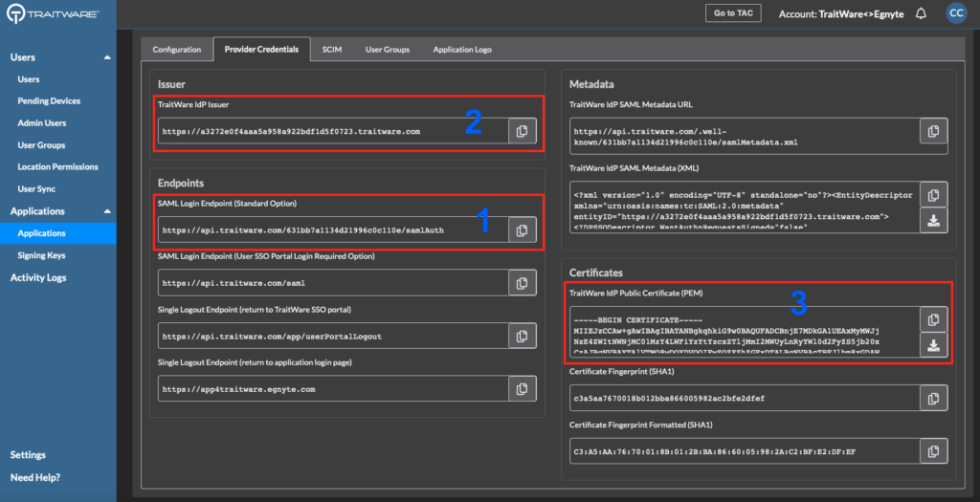Open the CC user avatar menu
The width and height of the screenshot is (980, 502).
(x=956, y=13)
